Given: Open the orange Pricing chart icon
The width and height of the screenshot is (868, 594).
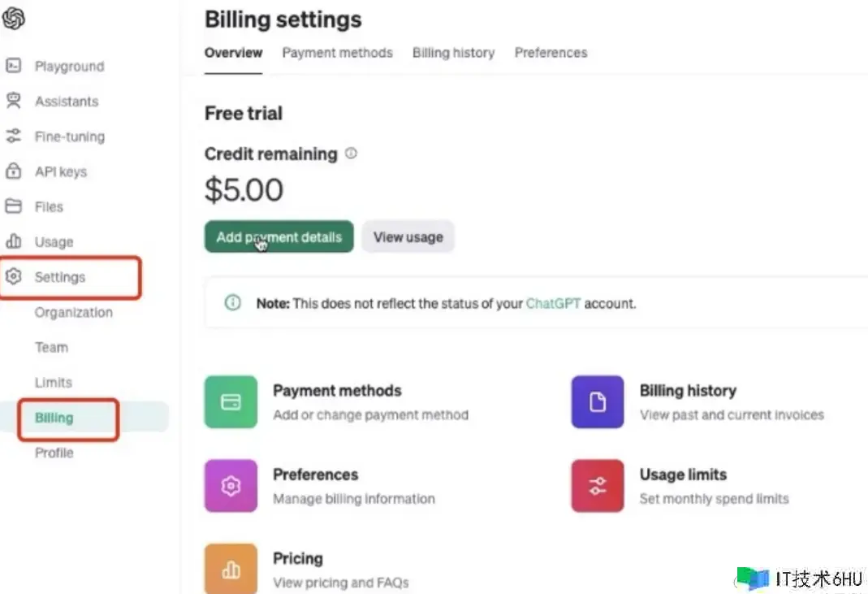Looking at the screenshot, I should (x=231, y=569).
